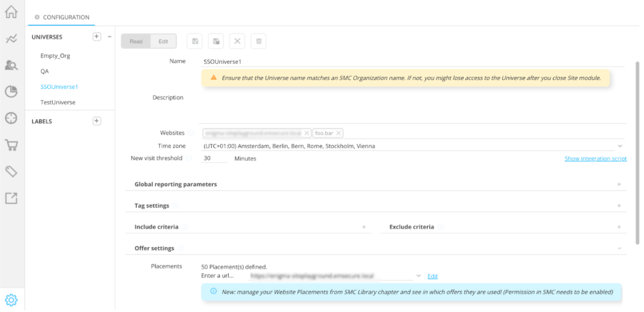
Task: Open the analytics line chart icon
Action: pos(11,39)
